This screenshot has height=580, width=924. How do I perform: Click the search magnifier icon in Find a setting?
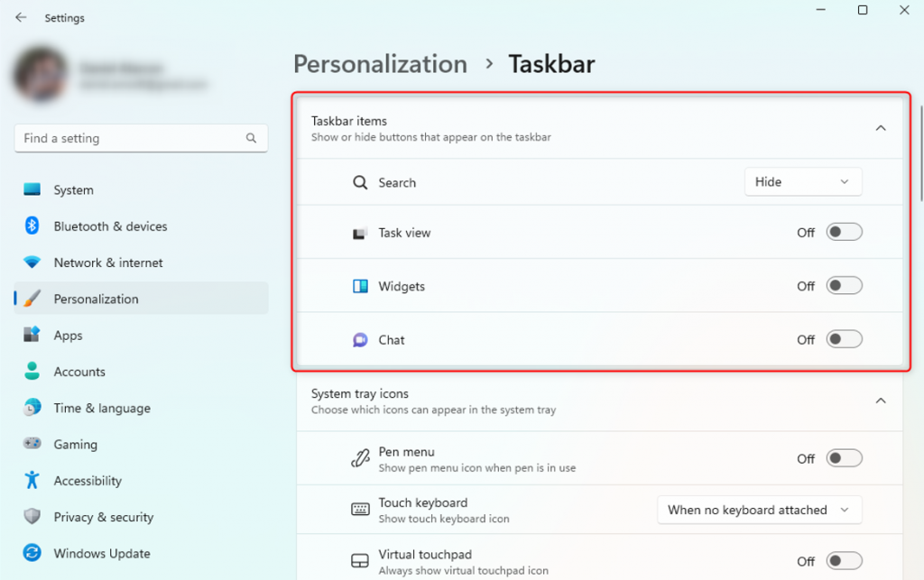(251, 138)
